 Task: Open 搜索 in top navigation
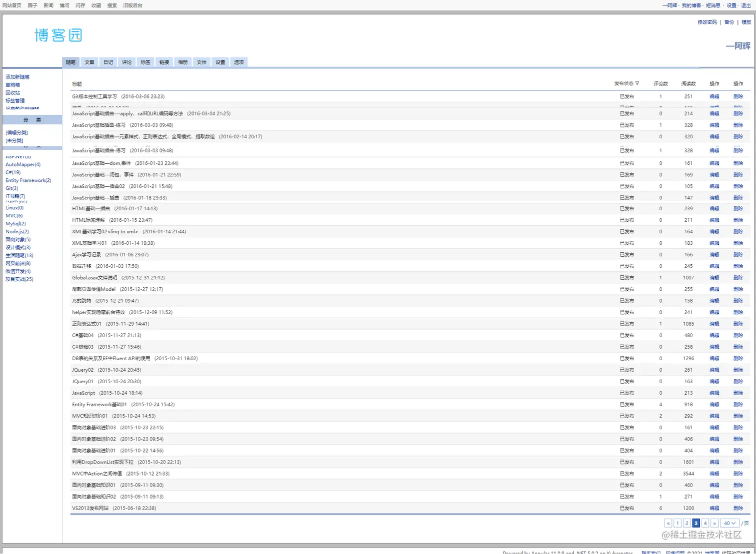pyautogui.click(x=112, y=5)
